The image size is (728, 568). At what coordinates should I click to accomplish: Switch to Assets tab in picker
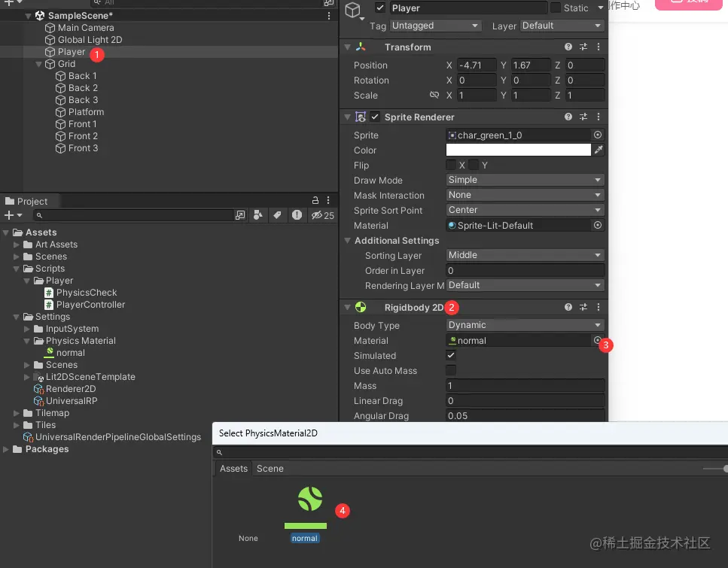tap(233, 469)
